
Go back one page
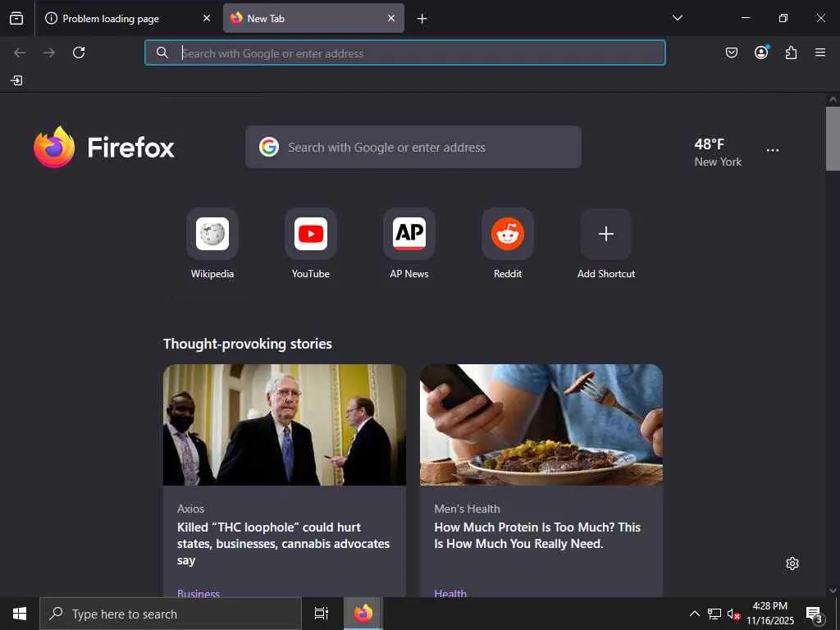(20, 52)
